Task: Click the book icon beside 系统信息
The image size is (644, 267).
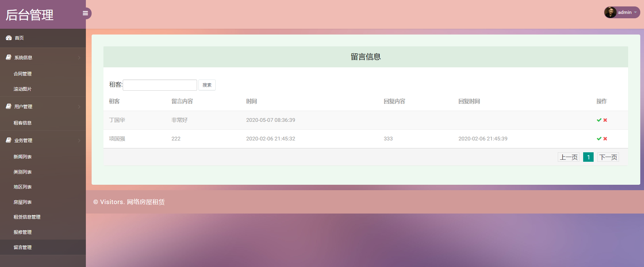Action: click(x=9, y=58)
